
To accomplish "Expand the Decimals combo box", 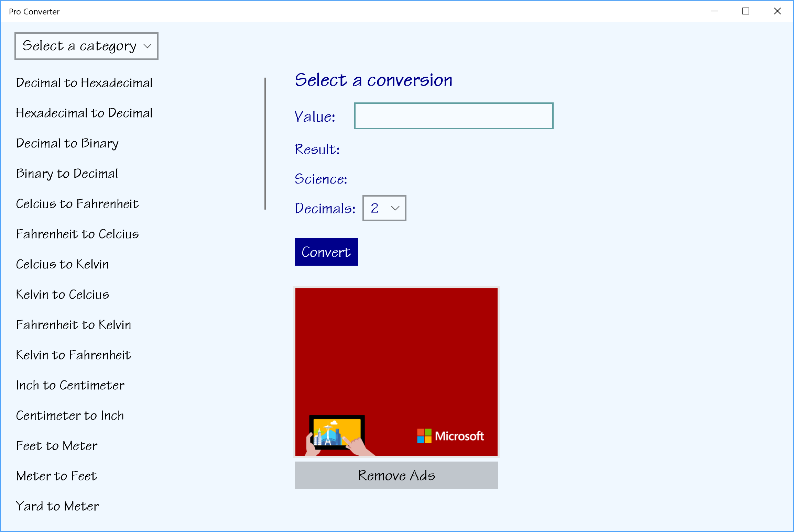I will (384, 208).
